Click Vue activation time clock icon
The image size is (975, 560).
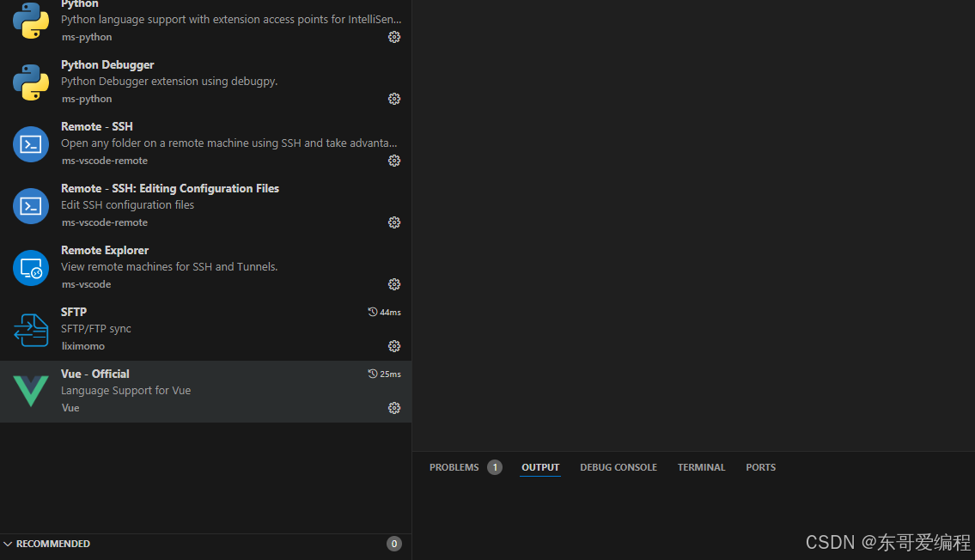click(373, 374)
